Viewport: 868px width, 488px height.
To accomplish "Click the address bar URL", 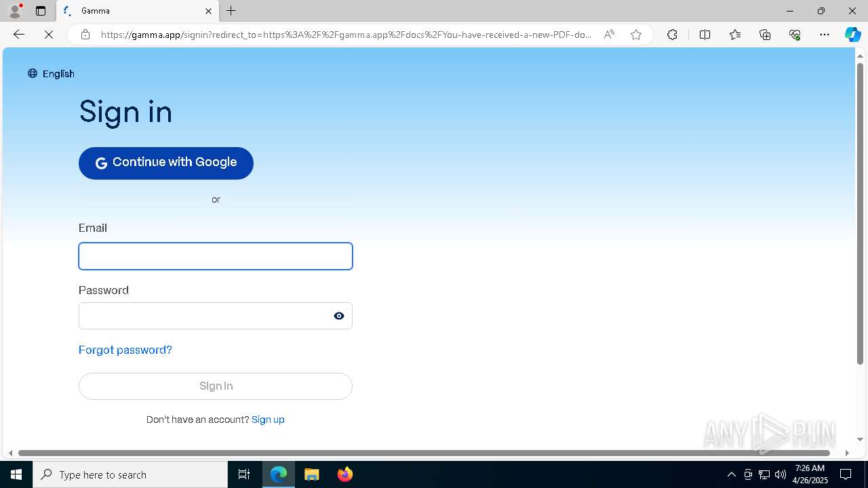I will coord(346,35).
